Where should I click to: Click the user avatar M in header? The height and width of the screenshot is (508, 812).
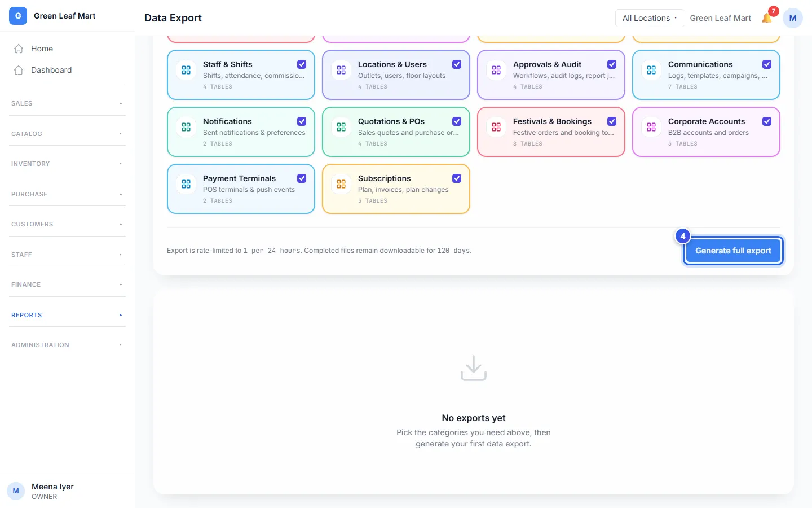[793, 18]
